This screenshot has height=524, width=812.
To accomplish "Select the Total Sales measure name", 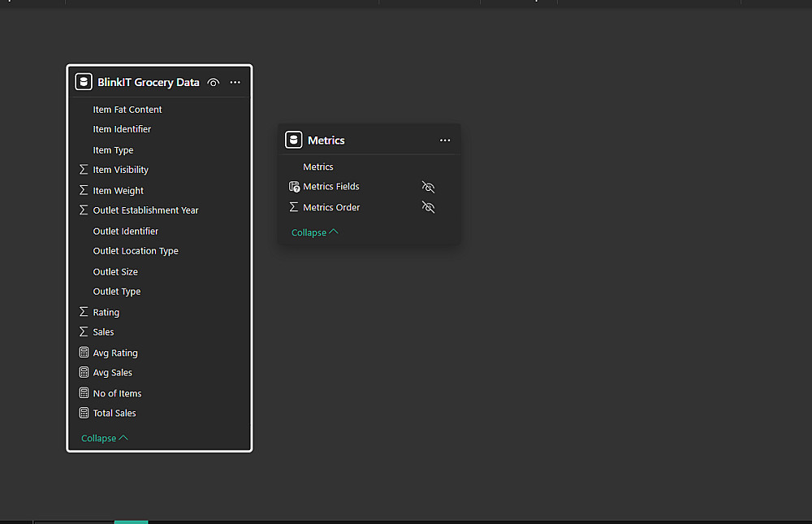I will click(114, 413).
